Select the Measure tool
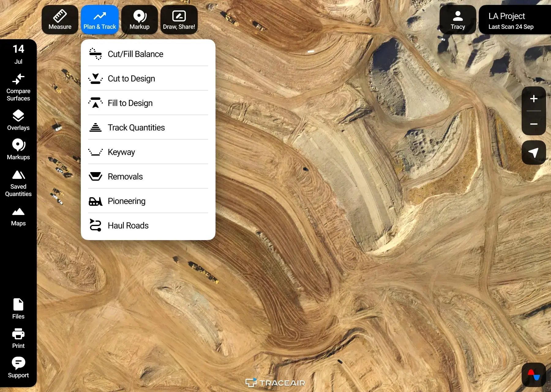This screenshot has width=551, height=392. (60, 19)
